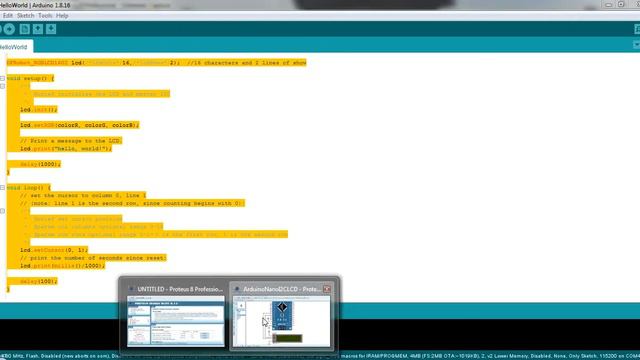This screenshot has height=360, width=640.
Task: Switch to ArduinoNanoI2CLCD Proteus window preview
Action: [x=282, y=321]
